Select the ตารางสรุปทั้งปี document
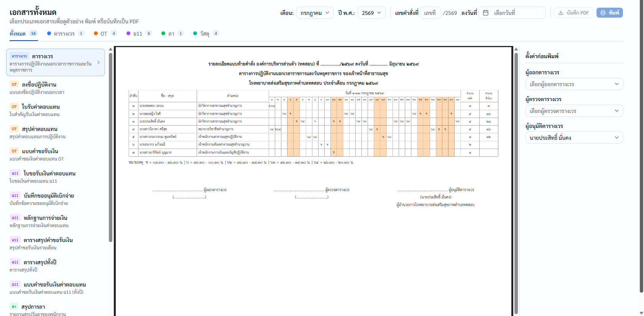Screen dimensions: 644x316 pyautogui.click(x=56, y=265)
